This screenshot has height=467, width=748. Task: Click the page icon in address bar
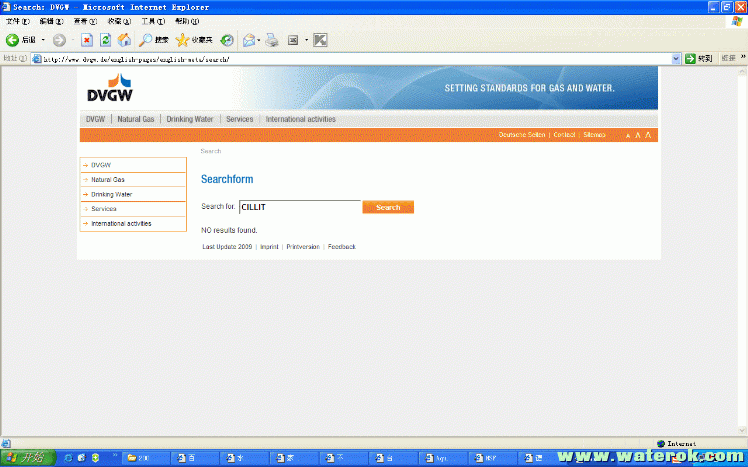pos(37,59)
